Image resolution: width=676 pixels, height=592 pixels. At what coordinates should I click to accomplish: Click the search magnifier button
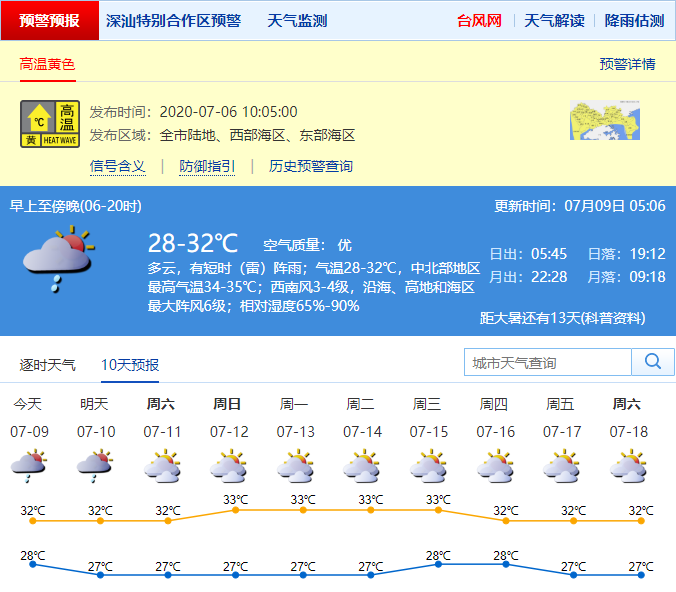click(653, 362)
